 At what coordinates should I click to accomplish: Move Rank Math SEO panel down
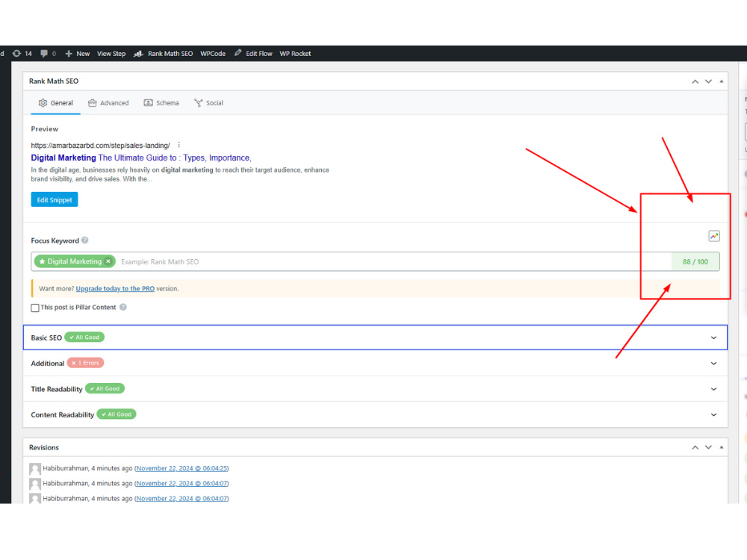(x=708, y=81)
